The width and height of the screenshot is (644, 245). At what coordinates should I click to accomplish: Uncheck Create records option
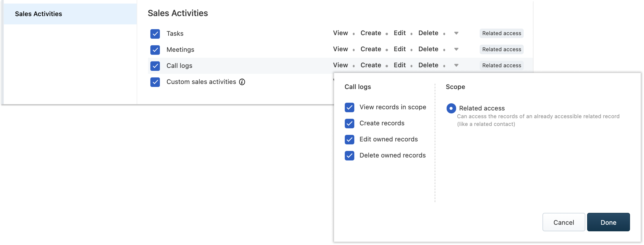349,123
